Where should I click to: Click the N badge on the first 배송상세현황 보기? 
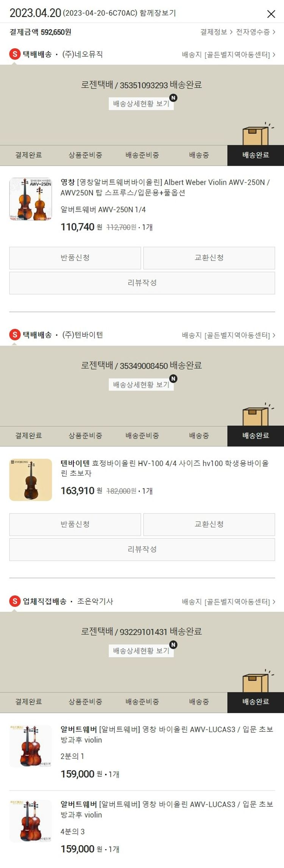click(173, 98)
